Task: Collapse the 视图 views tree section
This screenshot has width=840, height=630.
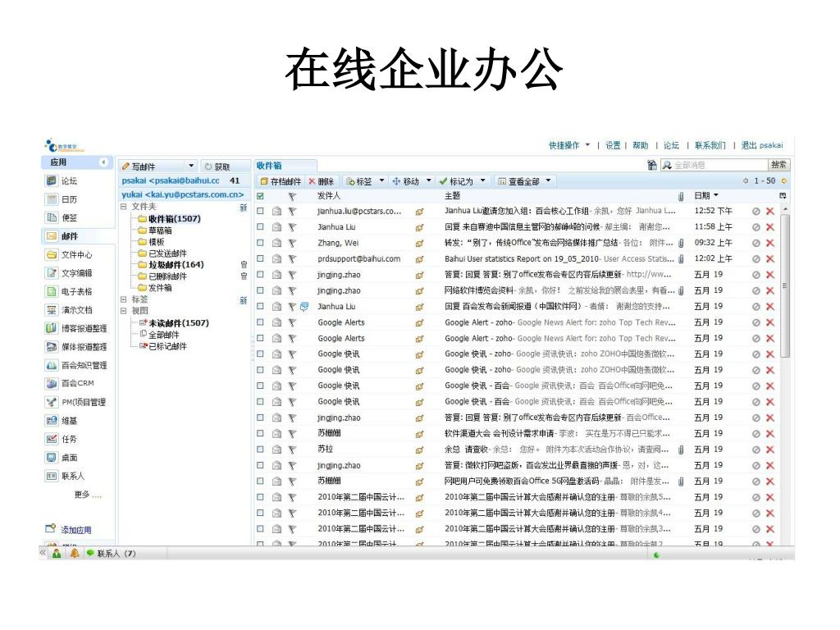Action: (124, 311)
